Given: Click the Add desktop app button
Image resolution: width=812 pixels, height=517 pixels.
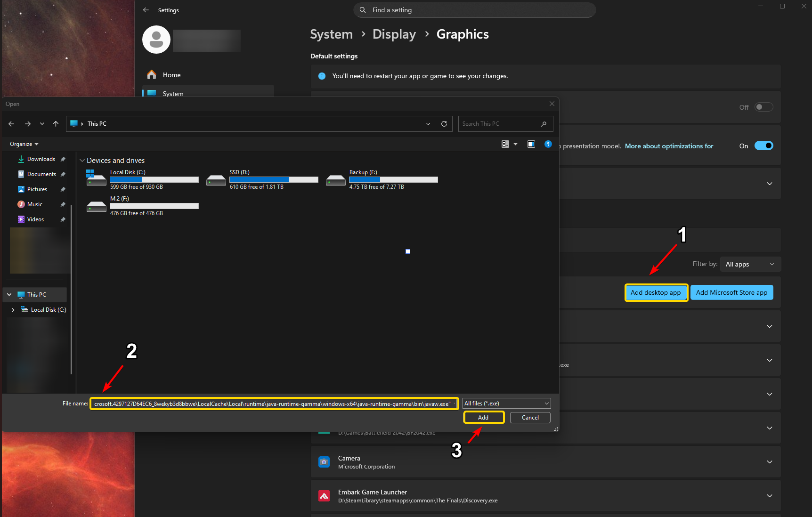Looking at the screenshot, I should [x=656, y=292].
